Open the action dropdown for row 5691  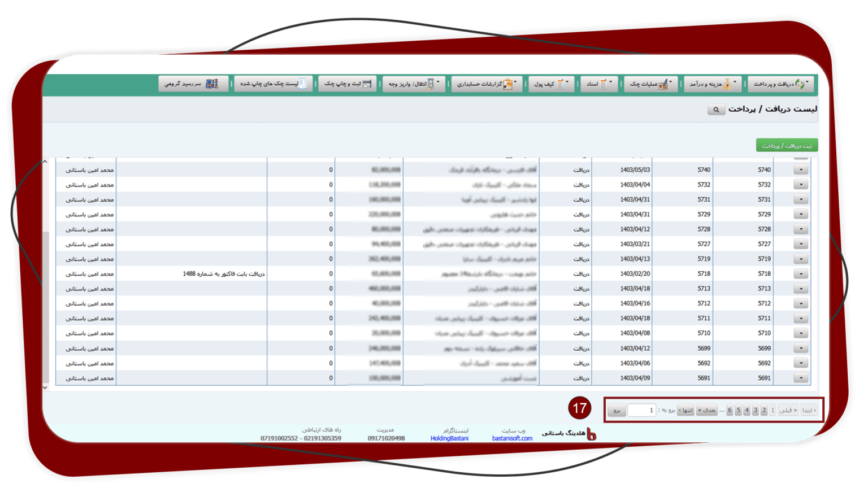pos(801,378)
